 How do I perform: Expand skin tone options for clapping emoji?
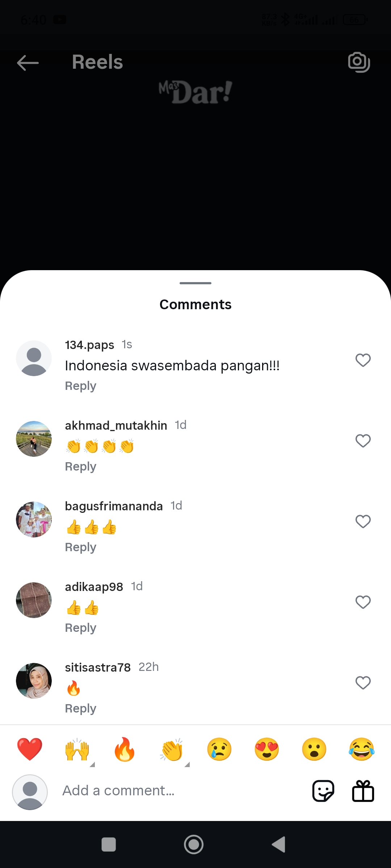click(x=187, y=764)
